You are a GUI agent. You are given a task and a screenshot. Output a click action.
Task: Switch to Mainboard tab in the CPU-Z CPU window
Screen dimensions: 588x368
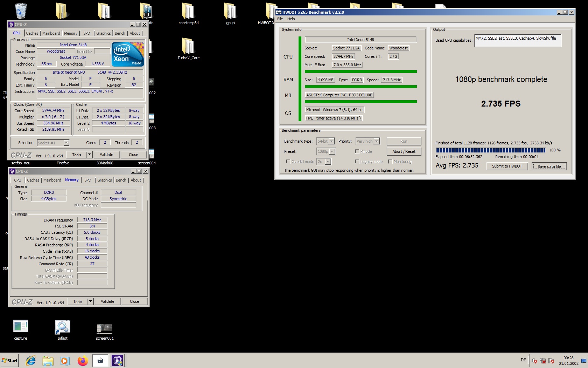(51, 33)
